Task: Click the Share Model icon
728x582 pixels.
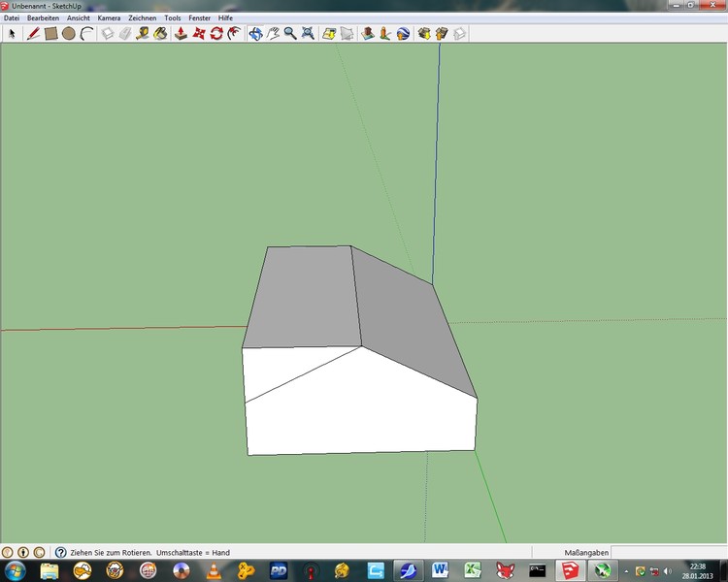Action: point(442,33)
